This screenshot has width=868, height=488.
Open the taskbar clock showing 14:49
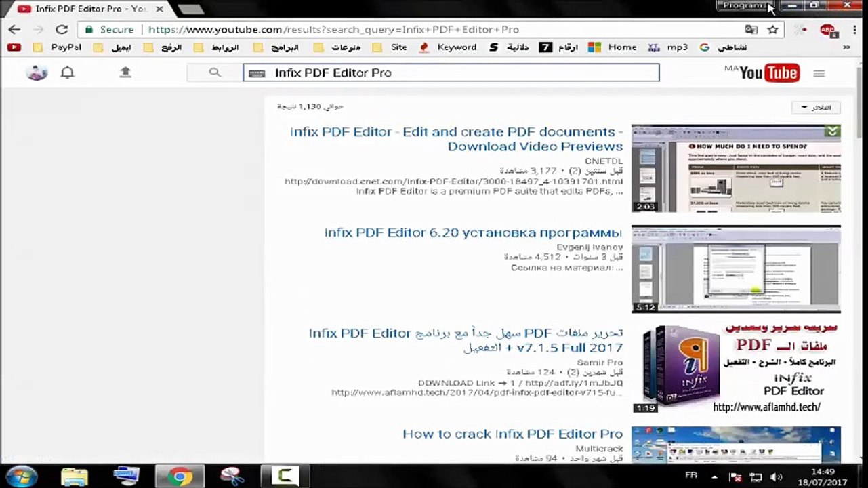tap(821, 476)
